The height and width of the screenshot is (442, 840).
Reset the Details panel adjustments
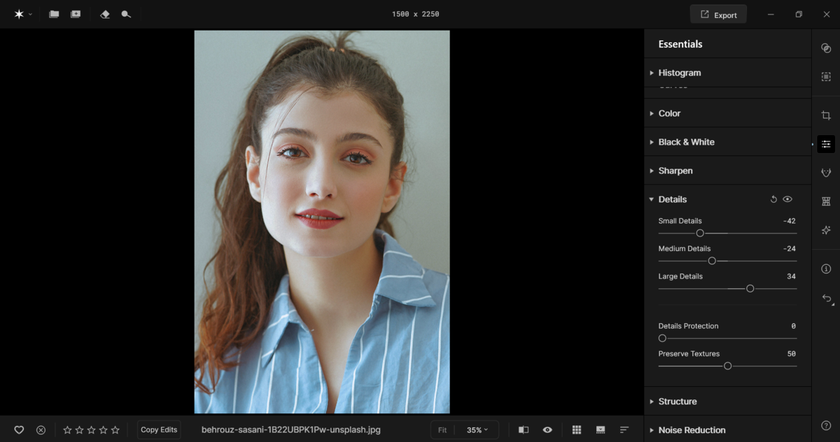(x=773, y=200)
